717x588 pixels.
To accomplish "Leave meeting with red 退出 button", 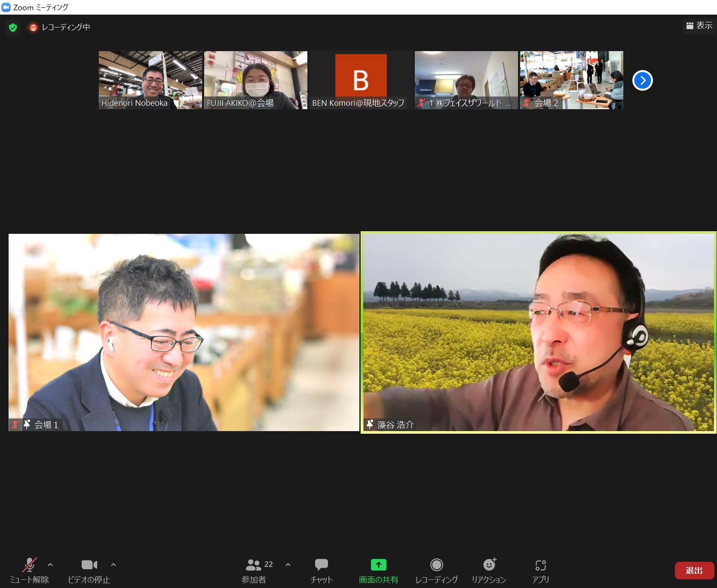I will tap(694, 570).
